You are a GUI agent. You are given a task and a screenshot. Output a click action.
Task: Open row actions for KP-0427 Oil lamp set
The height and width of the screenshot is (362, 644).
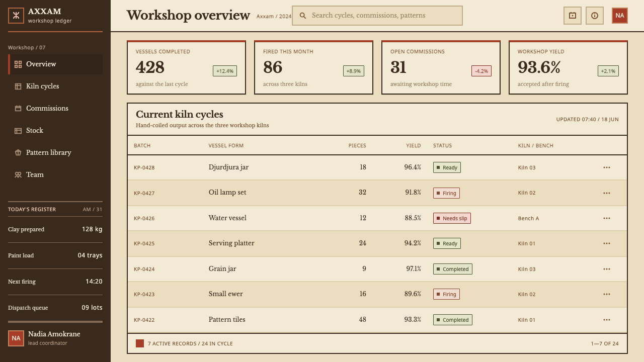click(607, 193)
